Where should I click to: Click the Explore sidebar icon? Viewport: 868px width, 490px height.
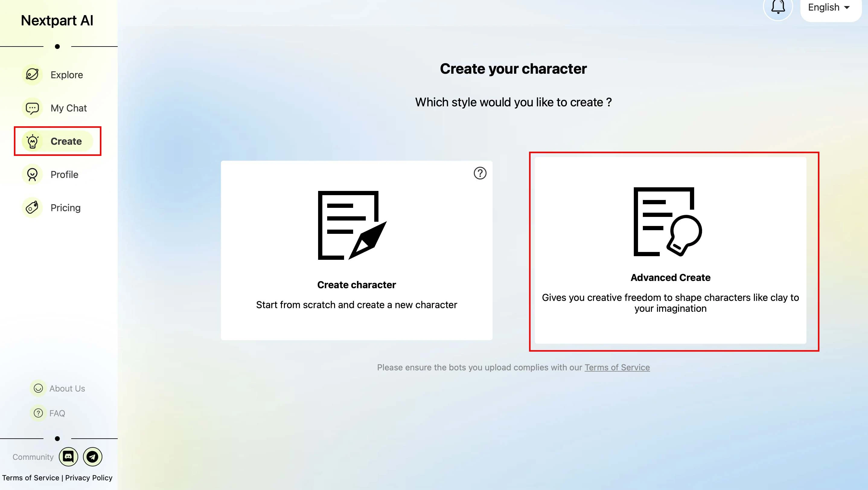32,75
